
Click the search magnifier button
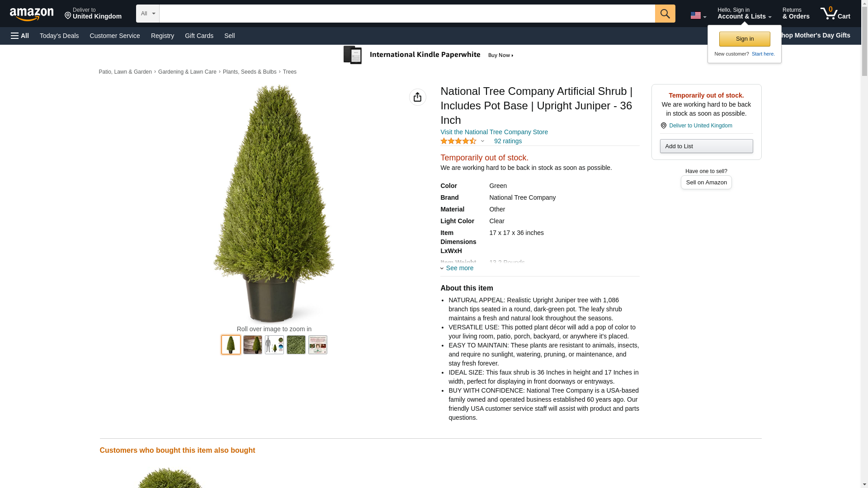pos(665,14)
